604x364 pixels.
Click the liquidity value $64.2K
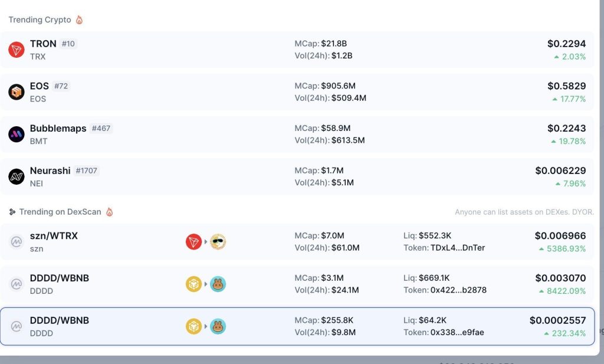pyautogui.click(x=432, y=320)
